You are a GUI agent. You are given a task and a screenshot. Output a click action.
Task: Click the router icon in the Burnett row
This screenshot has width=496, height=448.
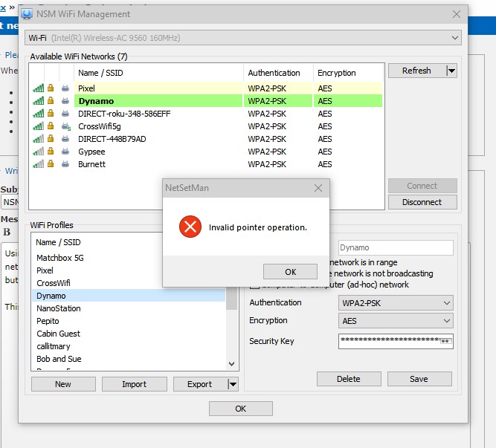tap(65, 164)
